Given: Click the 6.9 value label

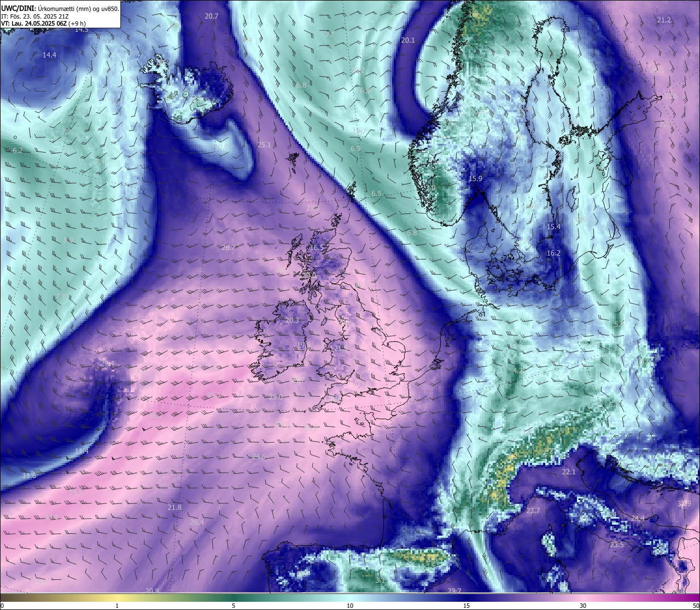Looking at the screenshot, I should [355, 149].
